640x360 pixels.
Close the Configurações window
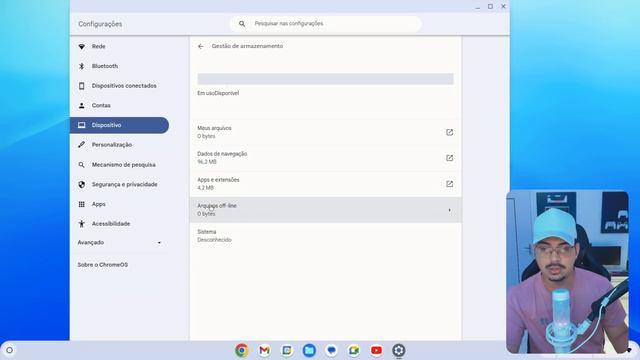[503, 7]
